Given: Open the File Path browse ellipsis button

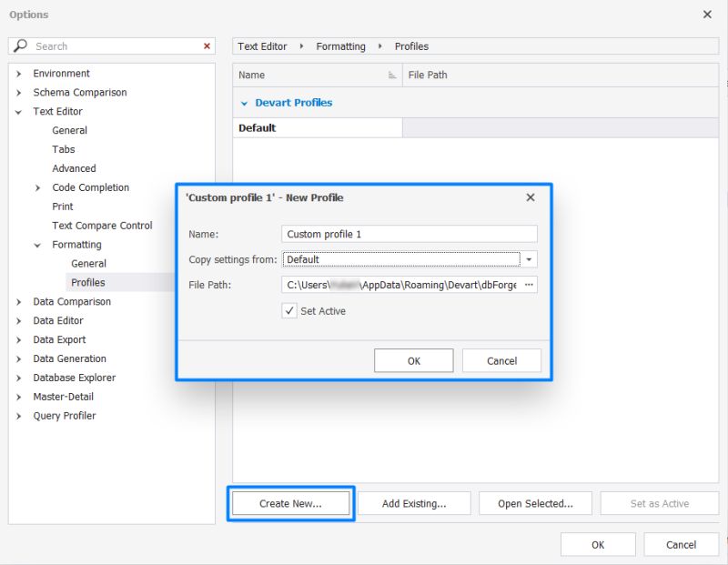Looking at the screenshot, I should (529, 285).
